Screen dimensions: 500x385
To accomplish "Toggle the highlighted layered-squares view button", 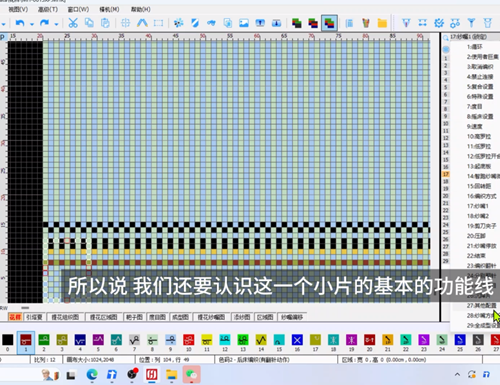I will [x=329, y=23].
